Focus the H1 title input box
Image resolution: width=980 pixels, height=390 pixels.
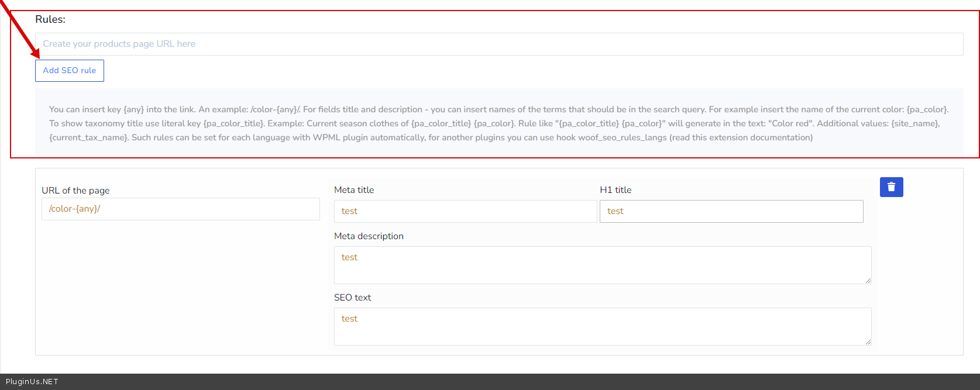pyautogui.click(x=731, y=212)
